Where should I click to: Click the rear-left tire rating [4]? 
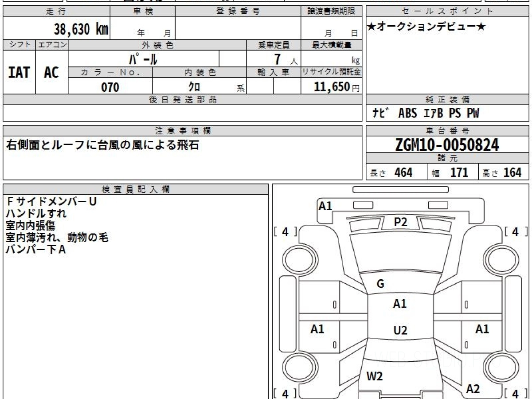[x=285, y=393]
